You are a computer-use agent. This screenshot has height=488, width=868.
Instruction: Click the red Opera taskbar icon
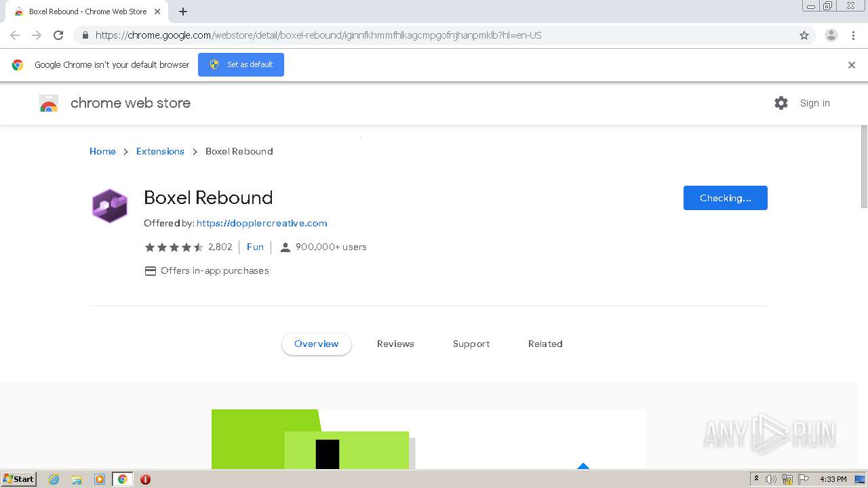click(145, 479)
